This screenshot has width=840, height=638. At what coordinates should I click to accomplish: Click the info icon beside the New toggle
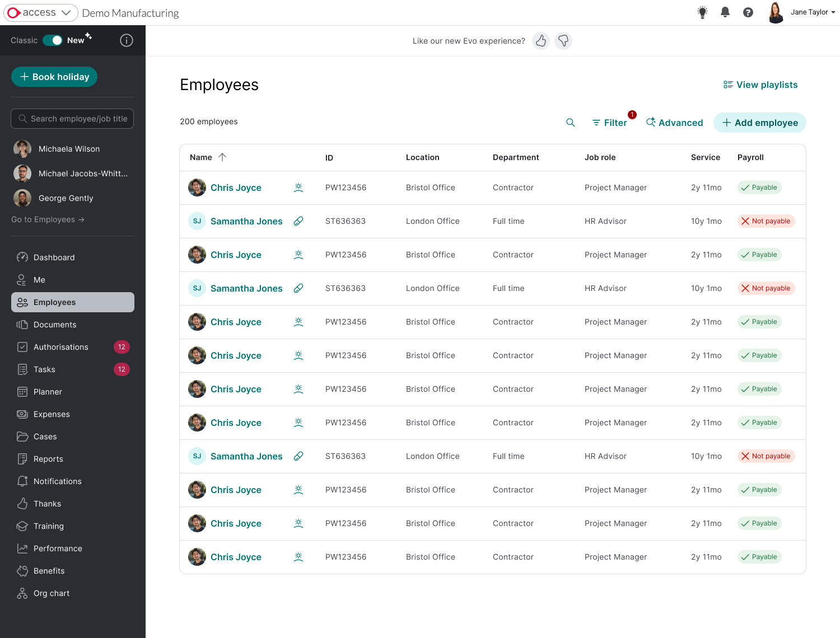coord(127,40)
